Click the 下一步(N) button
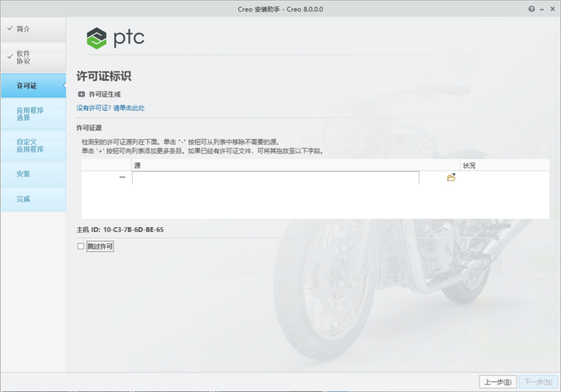Screen dimensions: 561x392 tap(538, 382)
